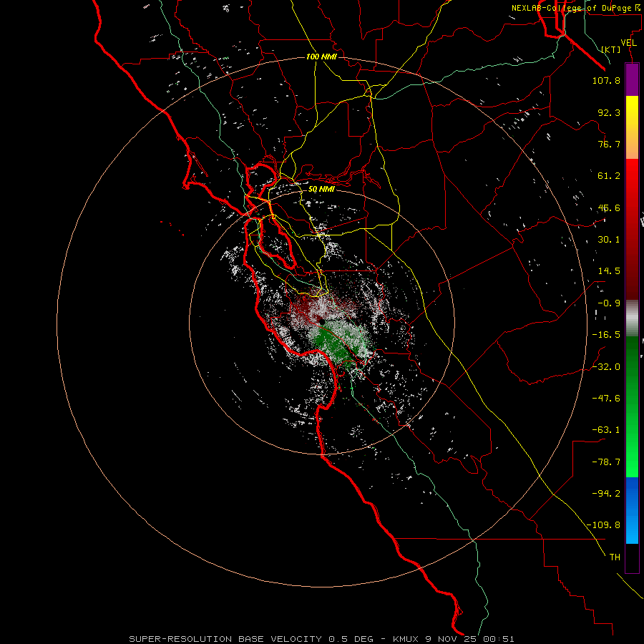This screenshot has height=644, width=644.
Task: Click the TH threshold label
Action: (615, 557)
